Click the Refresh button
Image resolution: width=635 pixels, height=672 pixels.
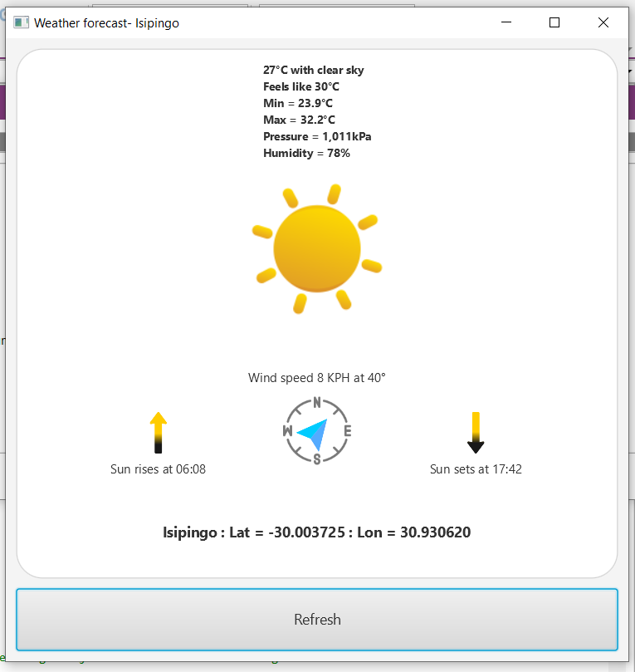pos(317,620)
